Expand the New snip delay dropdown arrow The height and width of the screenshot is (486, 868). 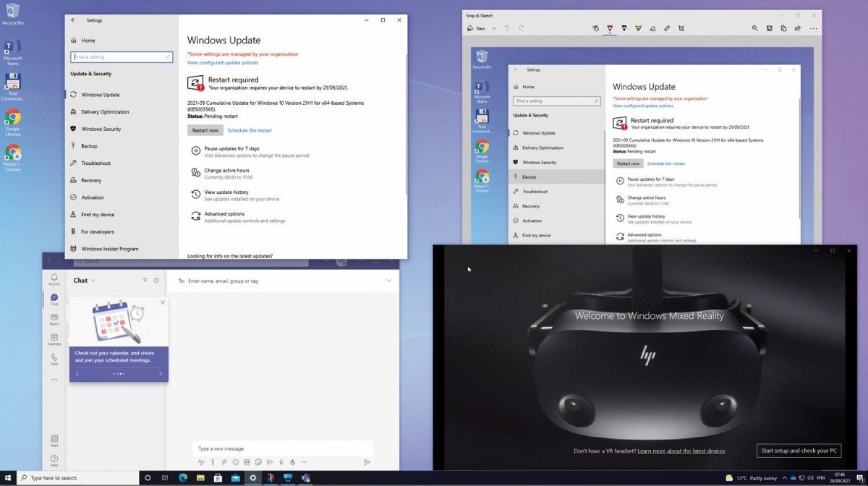pyautogui.click(x=494, y=28)
